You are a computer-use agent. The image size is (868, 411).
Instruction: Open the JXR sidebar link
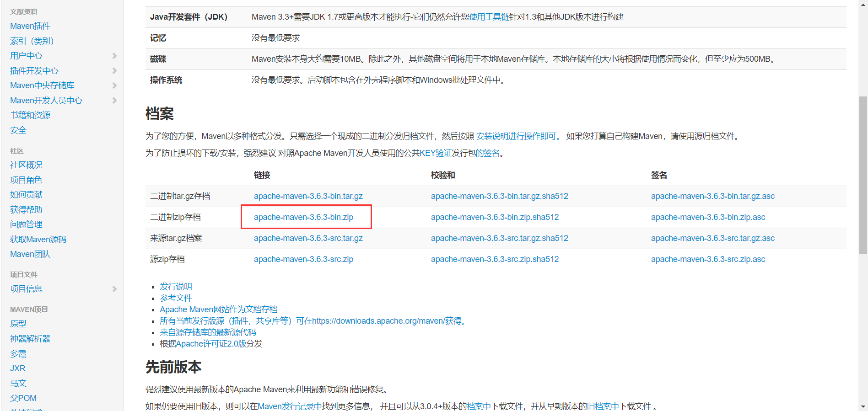[x=18, y=368]
